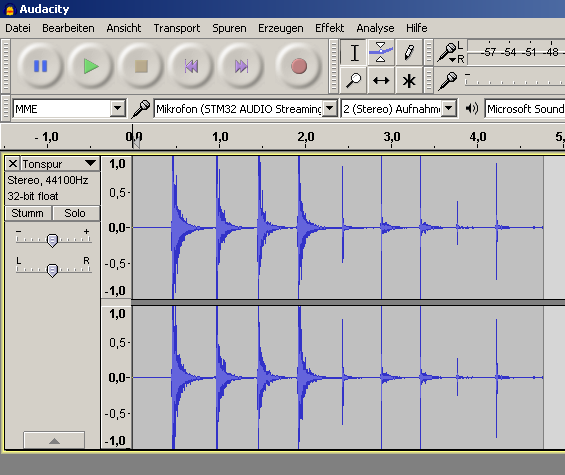Click the 2,0 mark on timeline ruler
Viewport: 565px width, 475px height.
(x=306, y=137)
